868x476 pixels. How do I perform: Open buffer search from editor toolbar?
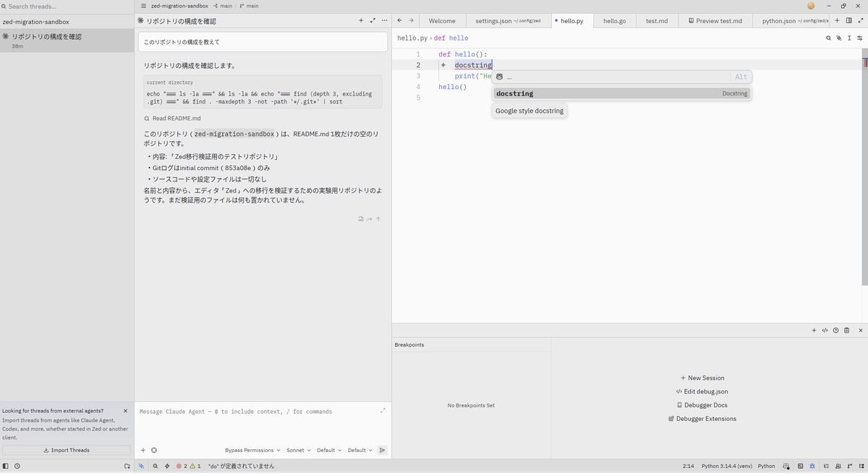click(x=828, y=38)
